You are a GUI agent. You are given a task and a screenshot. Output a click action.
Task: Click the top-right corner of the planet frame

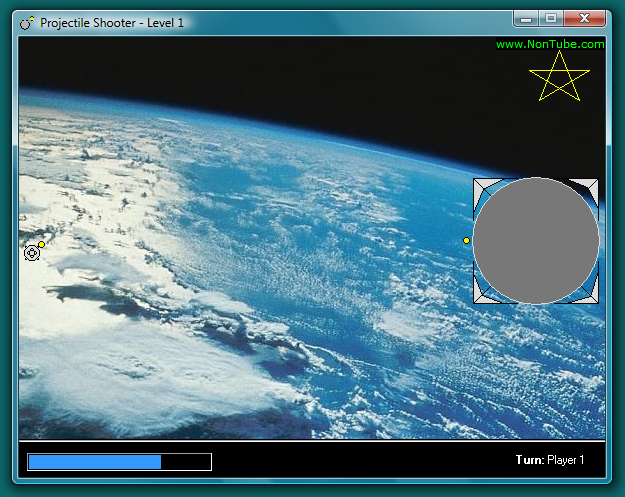[x=590, y=186]
